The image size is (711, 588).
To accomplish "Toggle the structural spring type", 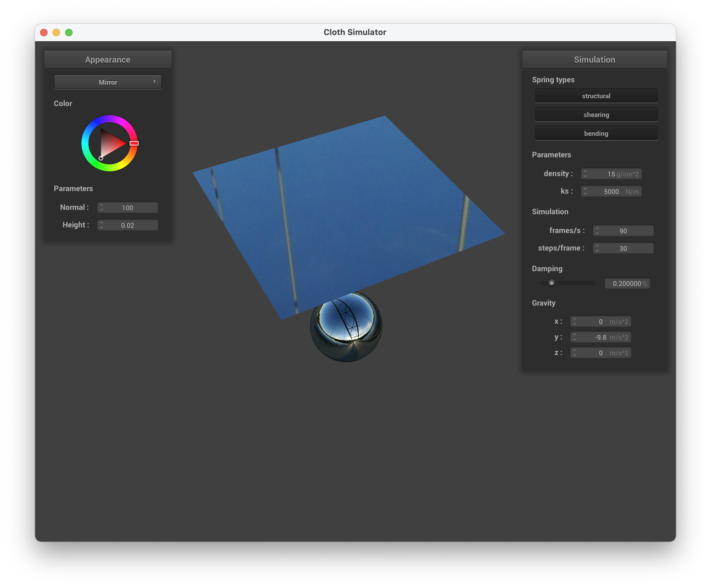I will click(596, 96).
